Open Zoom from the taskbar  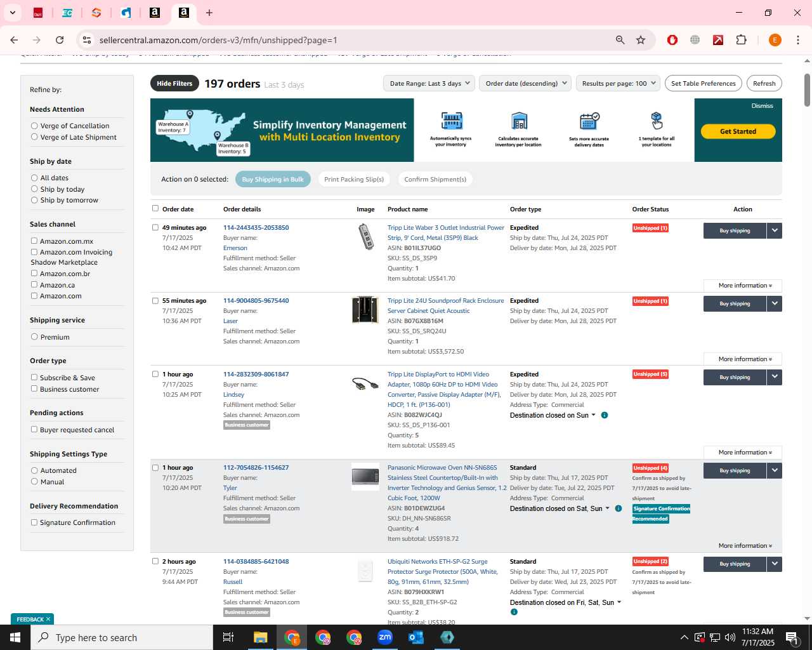(x=385, y=637)
